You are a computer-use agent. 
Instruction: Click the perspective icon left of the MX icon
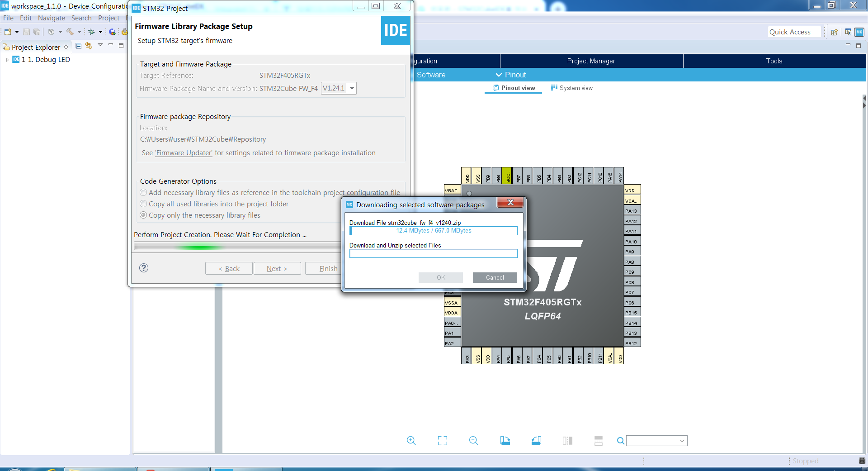click(849, 32)
